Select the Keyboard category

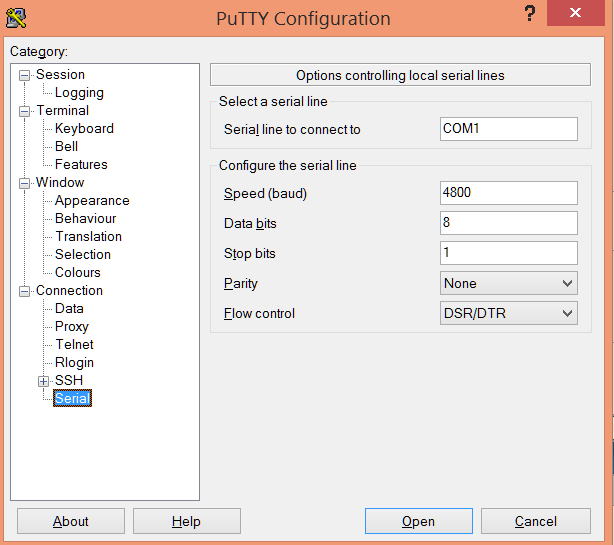click(84, 129)
